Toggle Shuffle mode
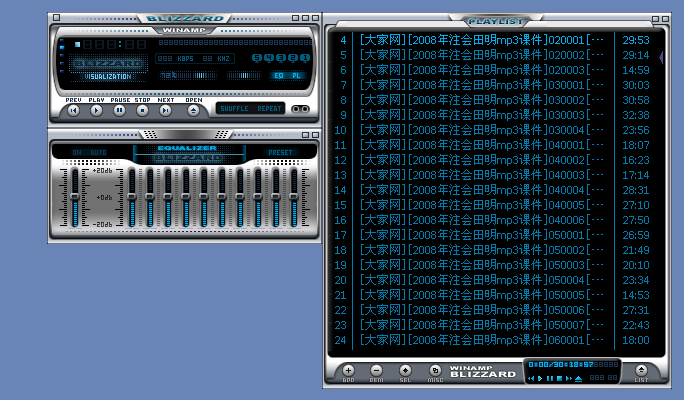 pyautogui.click(x=234, y=109)
